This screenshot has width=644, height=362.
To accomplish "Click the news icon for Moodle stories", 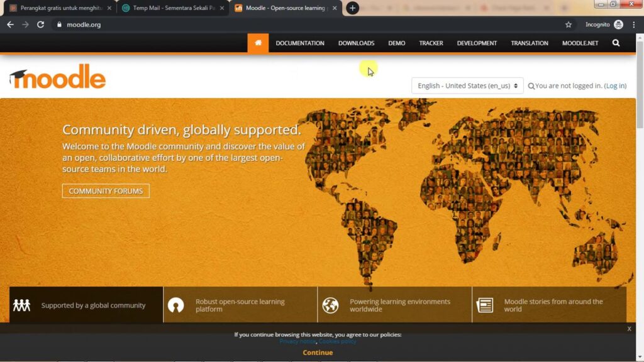I will pyautogui.click(x=485, y=305).
